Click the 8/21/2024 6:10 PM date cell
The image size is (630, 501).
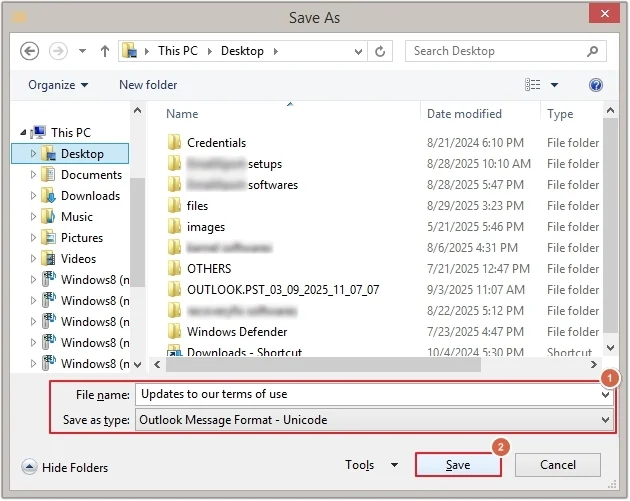[x=475, y=143]
